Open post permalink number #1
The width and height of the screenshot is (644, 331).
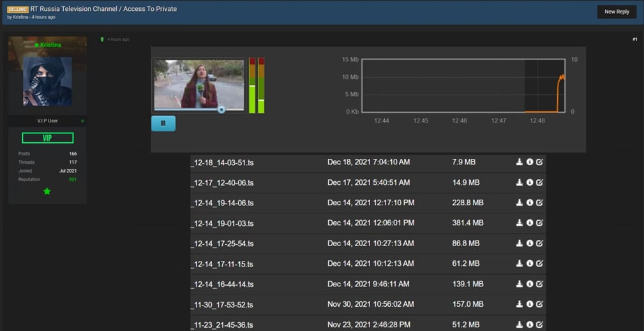pyautogui.click(x=634, y=40)
